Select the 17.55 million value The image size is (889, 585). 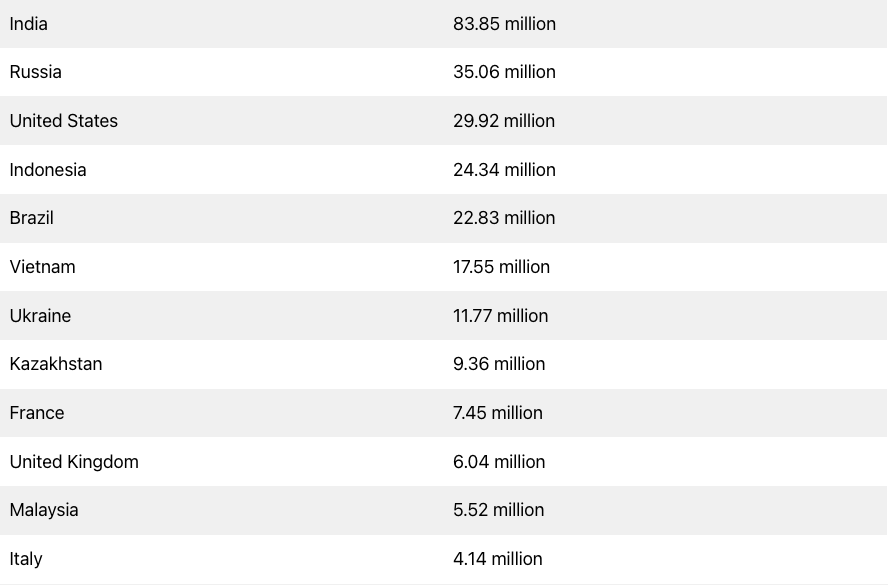click(501, 266)
